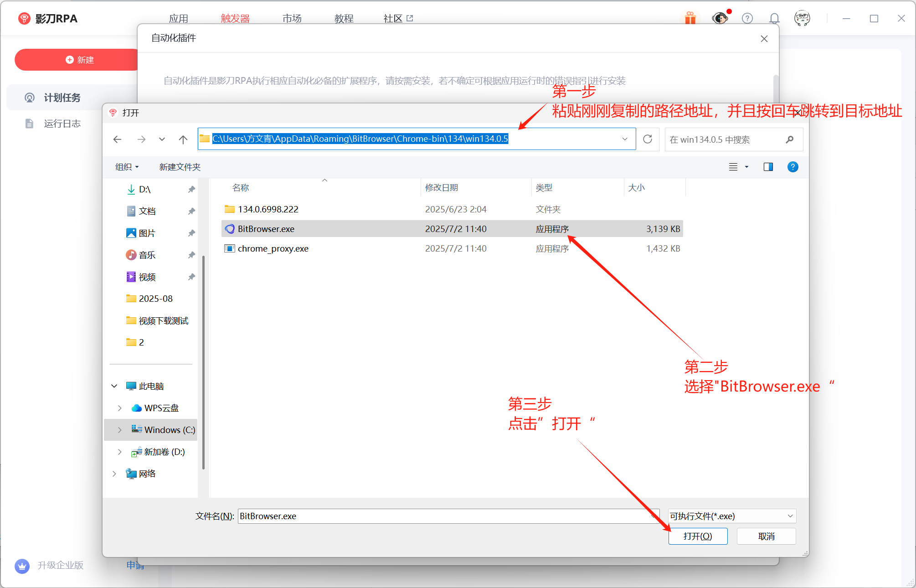The image size is (916, 588).
Task: Click the 取消 button
Action: coord(766,536)
